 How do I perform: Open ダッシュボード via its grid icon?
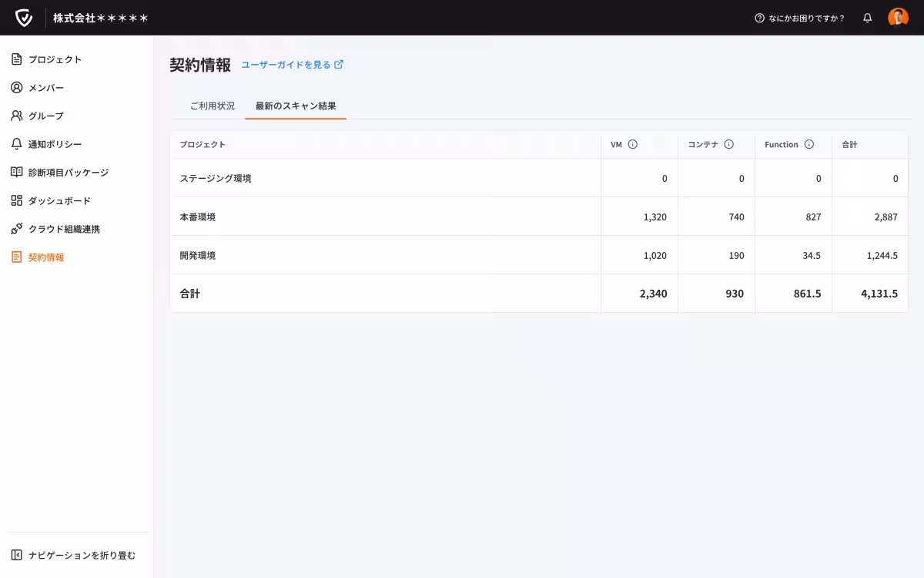click(x=16, y=200)
